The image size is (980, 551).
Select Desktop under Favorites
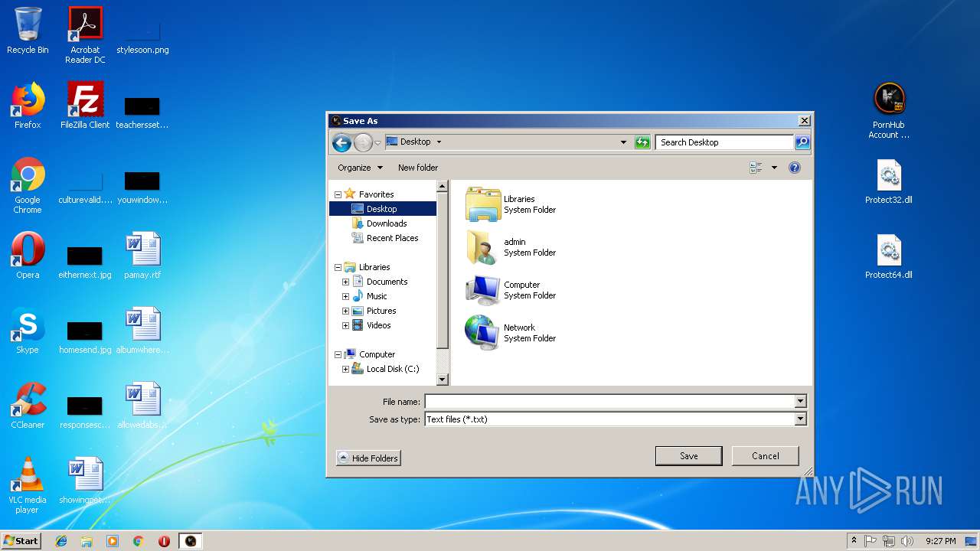pos(382,209)
